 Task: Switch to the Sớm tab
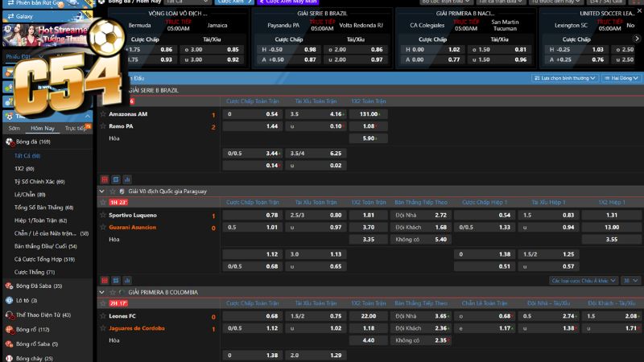14,129
